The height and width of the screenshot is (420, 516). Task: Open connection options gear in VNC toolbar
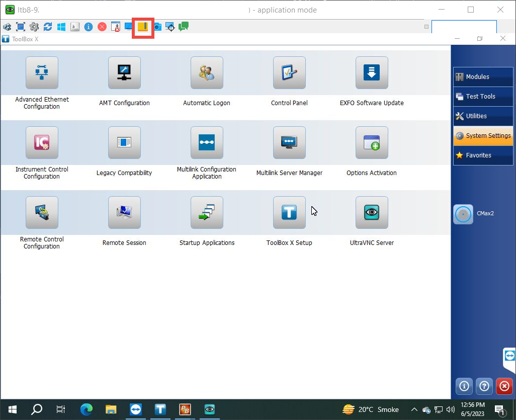[34, 27]
